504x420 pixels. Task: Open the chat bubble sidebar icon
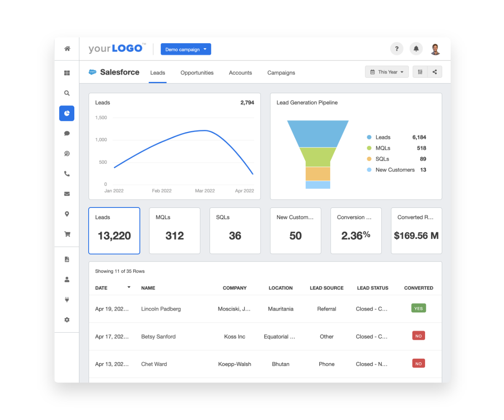pyautogui.click(x=67, y=134)
